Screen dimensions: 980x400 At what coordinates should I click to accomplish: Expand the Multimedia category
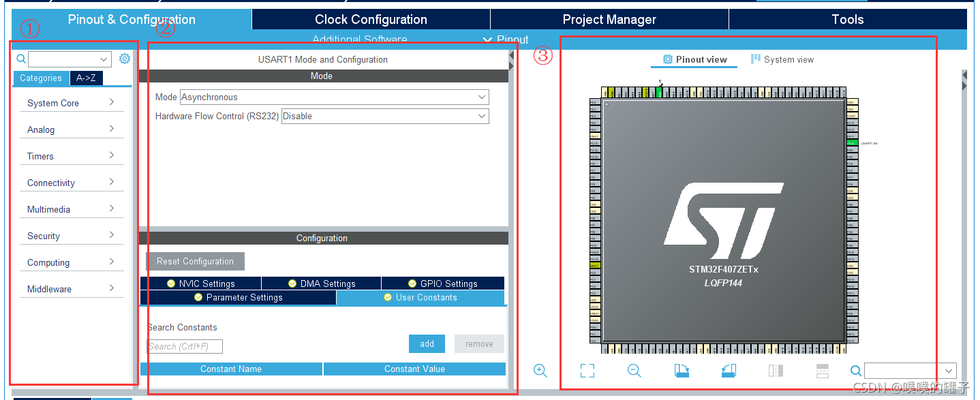pos(71,209)
